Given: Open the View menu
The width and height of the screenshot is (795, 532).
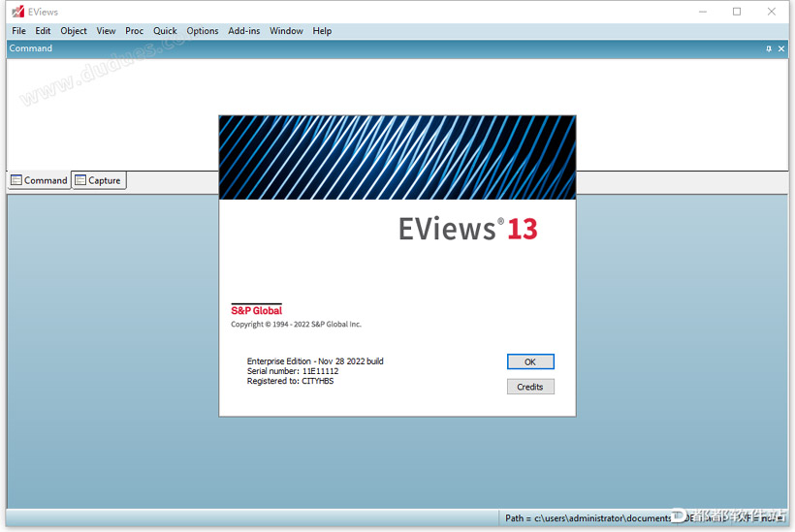Looking at the screenshot, I should pyautogui.click(x=106, y=31).
